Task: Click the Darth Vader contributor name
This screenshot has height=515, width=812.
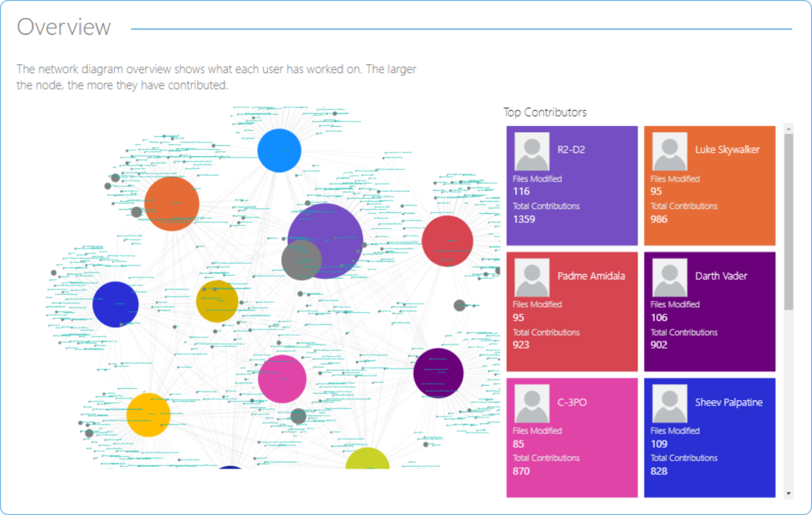Action: pos(721,276)
